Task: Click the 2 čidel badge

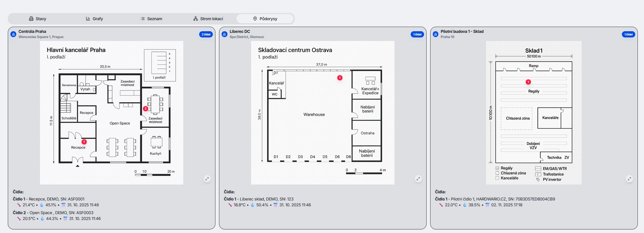Action: tap(206, 34)
